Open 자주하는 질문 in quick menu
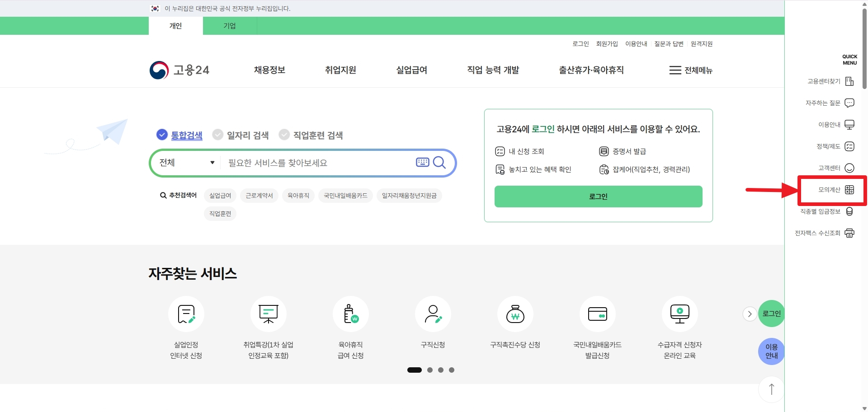This screenshot has width=868, height=412. pyautogui.click(x=830, y=103)
